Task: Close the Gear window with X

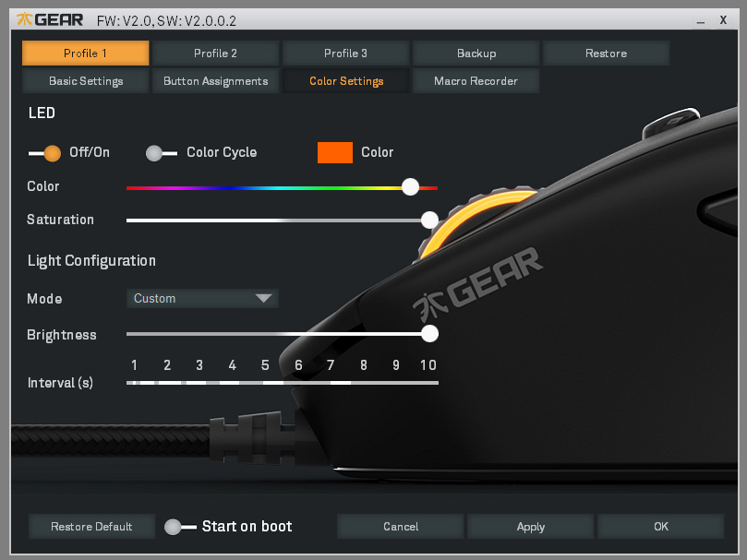Action: pos(723,20)
